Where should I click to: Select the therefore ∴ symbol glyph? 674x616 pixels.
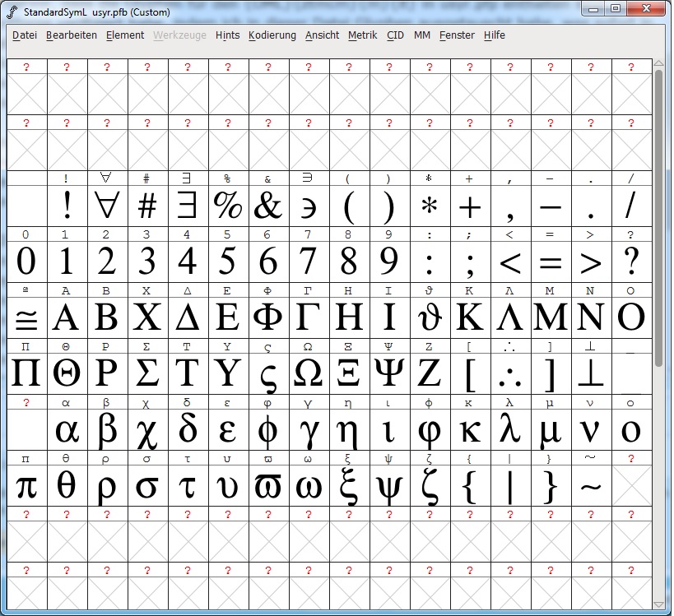point(509,373)
